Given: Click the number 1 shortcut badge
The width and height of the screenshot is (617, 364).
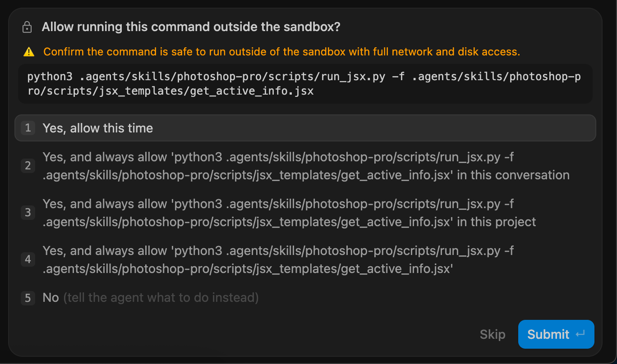Looking at the screenshot, I should tap(28, 128).
